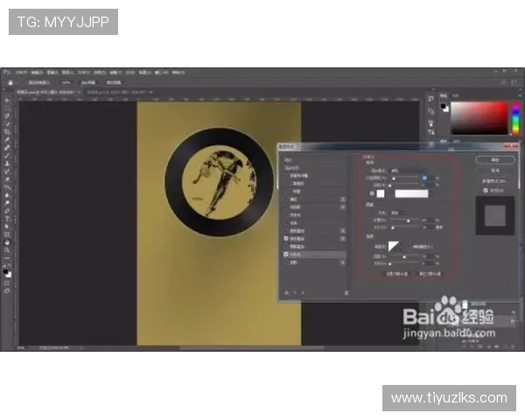The image size is (525, 420).
Task: Click the hue strip in the Color panel
Action: 516,118
